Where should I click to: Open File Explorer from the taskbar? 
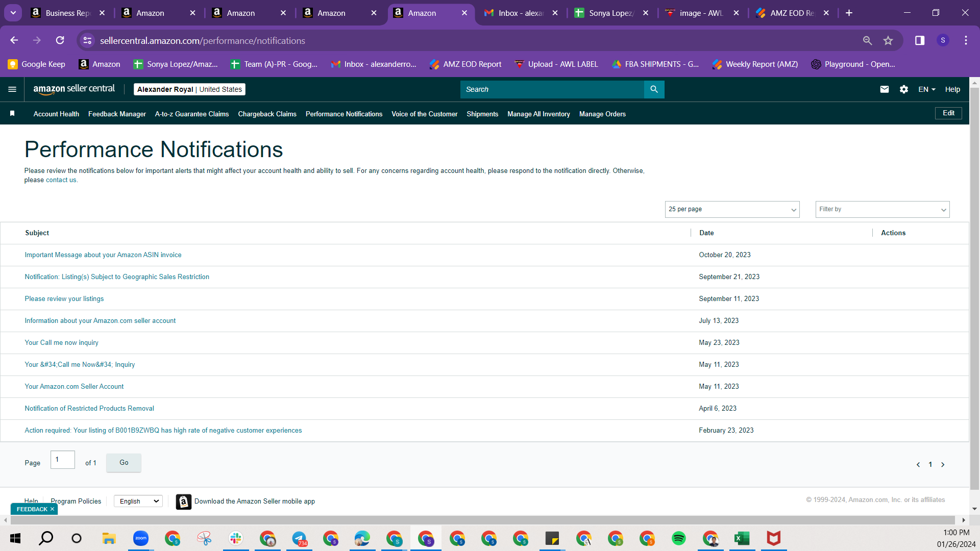pos(109,538)
